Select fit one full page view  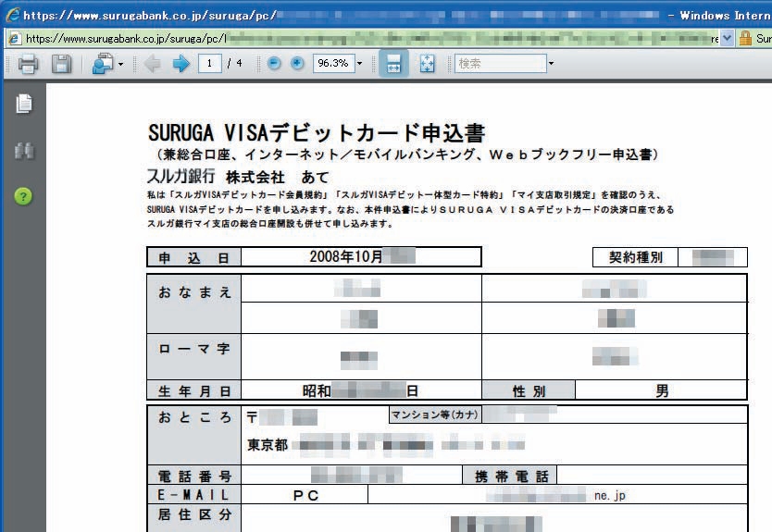pos(427,64)
